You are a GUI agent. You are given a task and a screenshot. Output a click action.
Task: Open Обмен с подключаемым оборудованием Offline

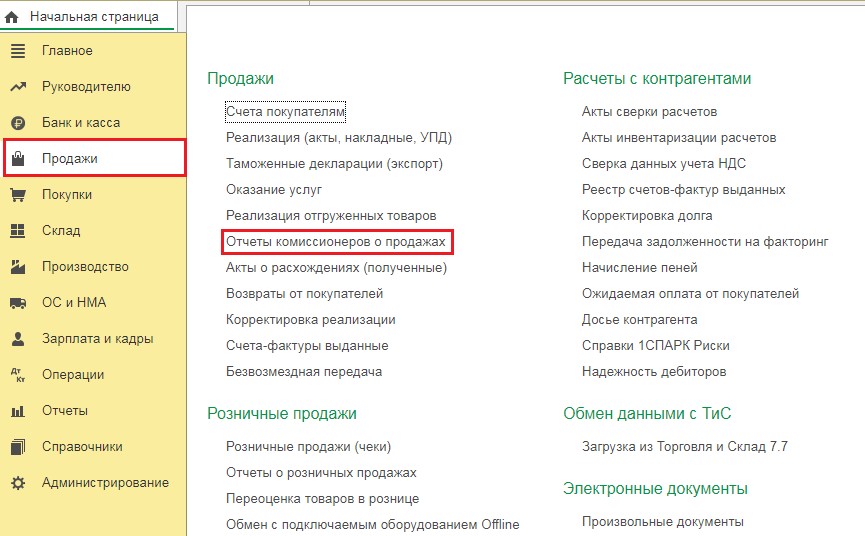[x=372, y=524]
